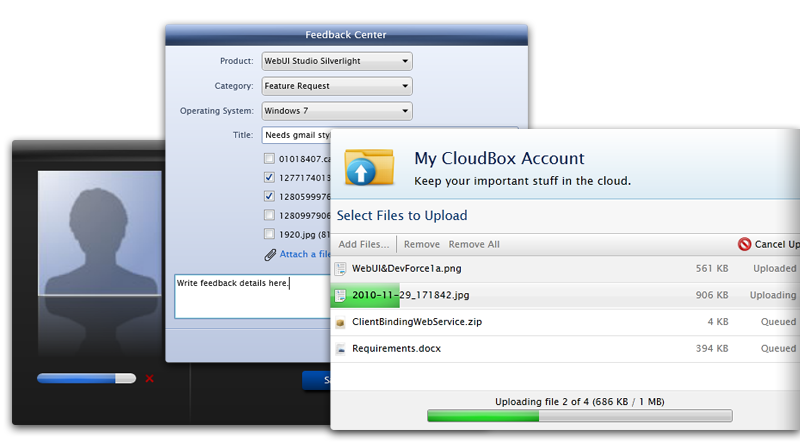Click the 561 KB size value
Screen dimensions: 800x447
[x=712, y=269]
